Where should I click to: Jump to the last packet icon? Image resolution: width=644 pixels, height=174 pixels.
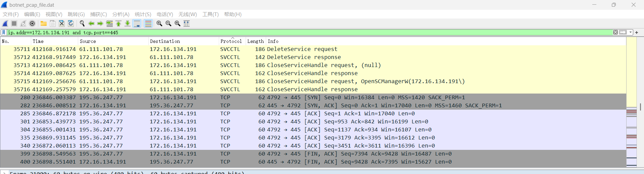pyautogui.click(x=128, y=23)
